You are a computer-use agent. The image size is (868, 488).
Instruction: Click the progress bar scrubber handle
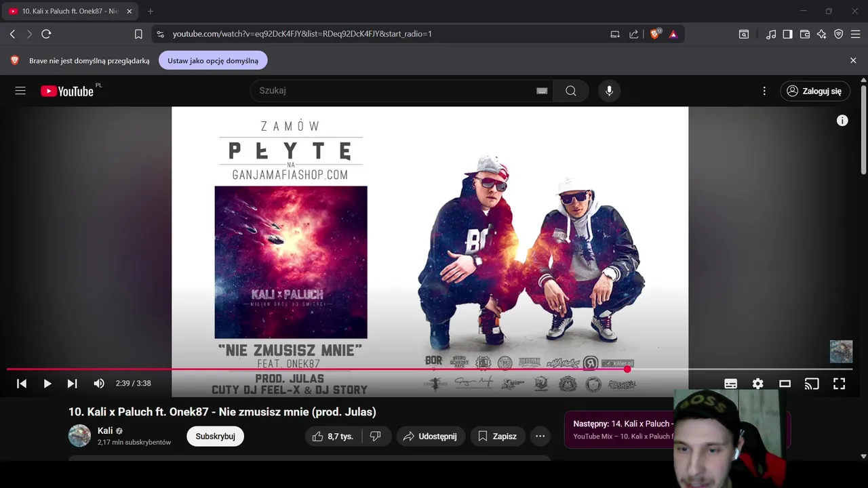tap(627, 369)
